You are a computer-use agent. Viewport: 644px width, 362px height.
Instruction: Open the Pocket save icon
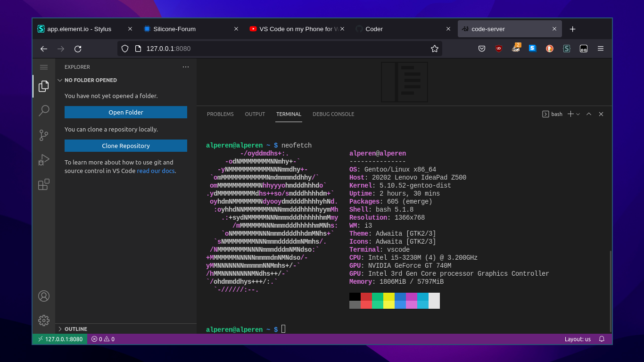coord(482,49)
